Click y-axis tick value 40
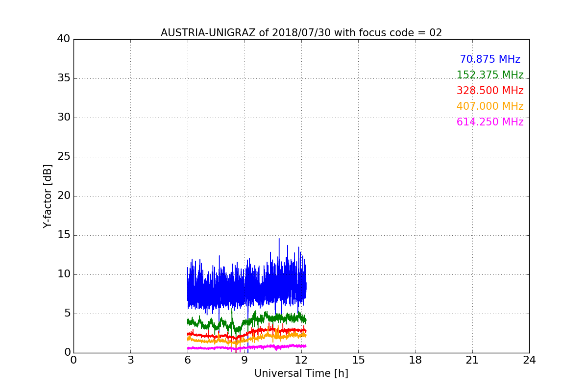588x392 pixels. [x=63, y=39]
